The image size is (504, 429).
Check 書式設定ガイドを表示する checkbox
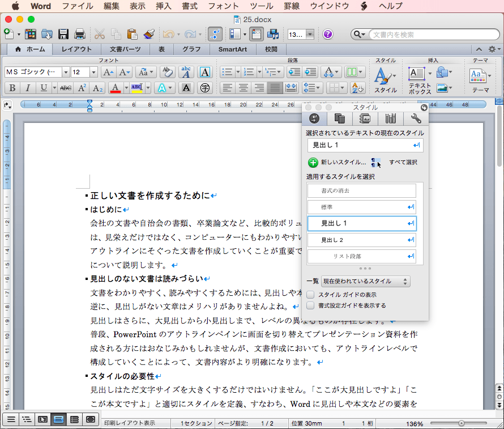click(310, 305)
